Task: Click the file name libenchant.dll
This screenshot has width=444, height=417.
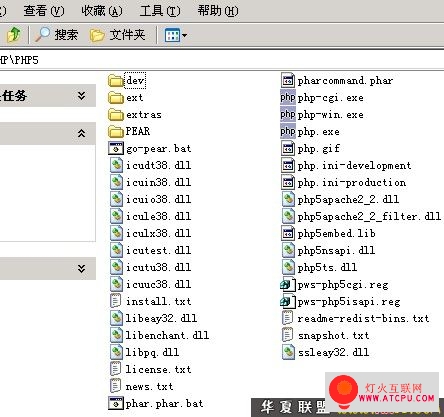Action: click(167, 335)
